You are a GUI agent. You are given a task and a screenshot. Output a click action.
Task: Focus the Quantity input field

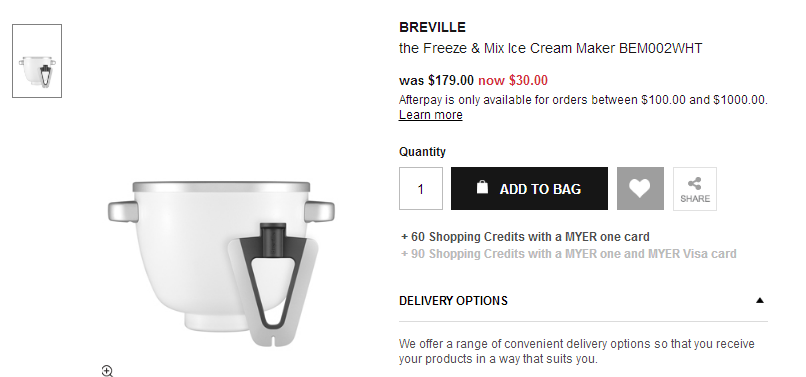click(x=420, y=189)
